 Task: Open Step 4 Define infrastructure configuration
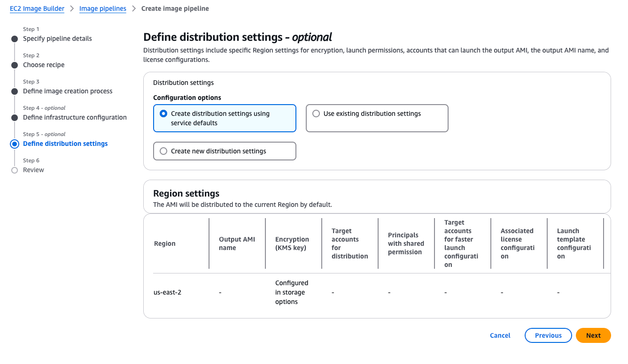click(75, 117)
